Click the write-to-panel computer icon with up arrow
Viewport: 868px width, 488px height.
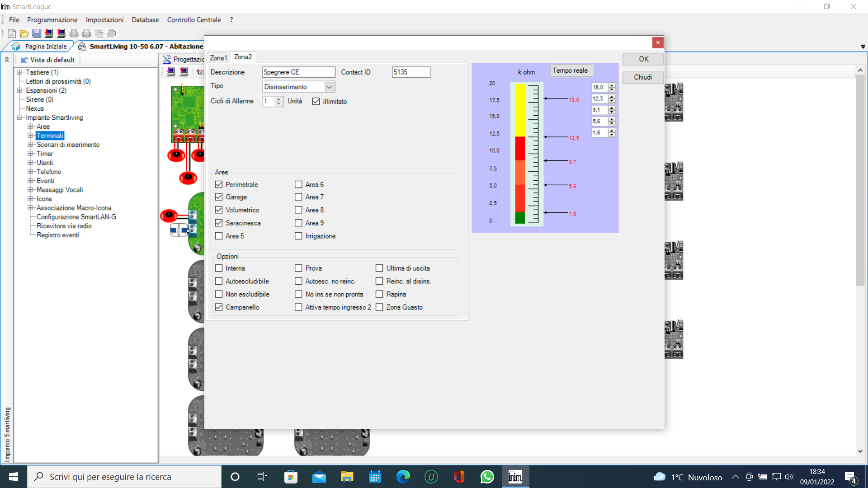tap(61, 33)
